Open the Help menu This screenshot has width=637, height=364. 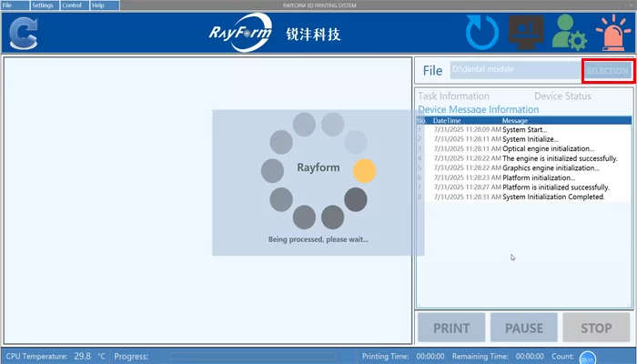click(98, 5)
